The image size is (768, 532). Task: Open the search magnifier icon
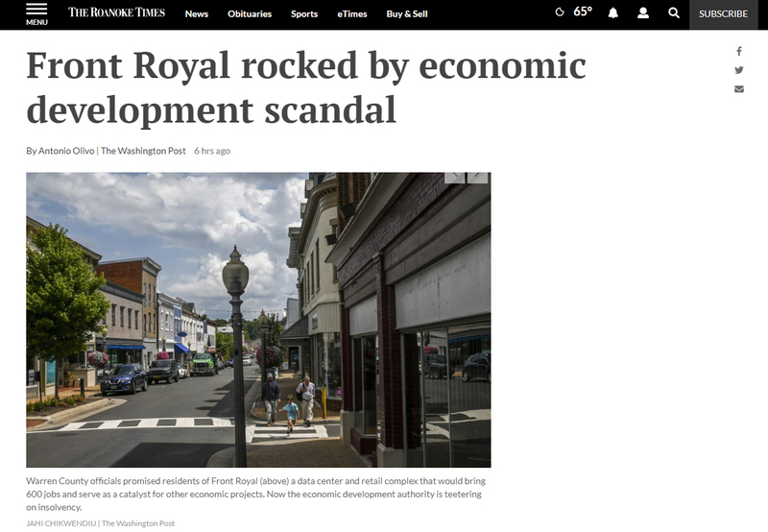click(x=674, y=13)
